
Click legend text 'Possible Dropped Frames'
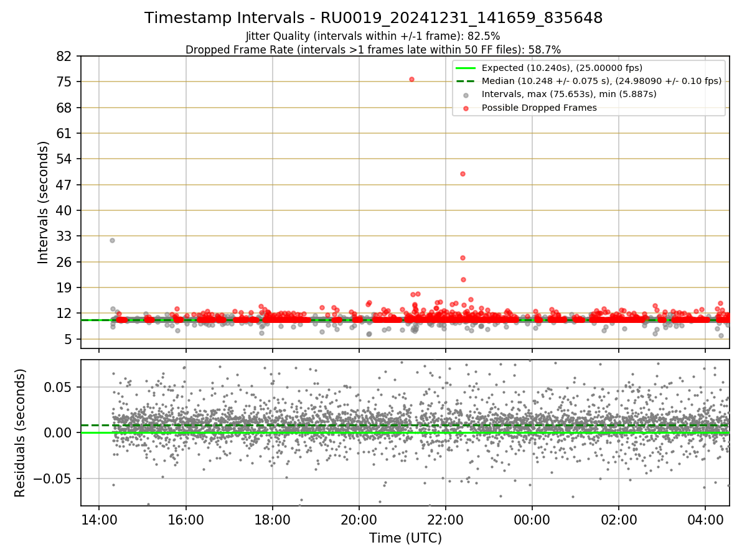539,108
